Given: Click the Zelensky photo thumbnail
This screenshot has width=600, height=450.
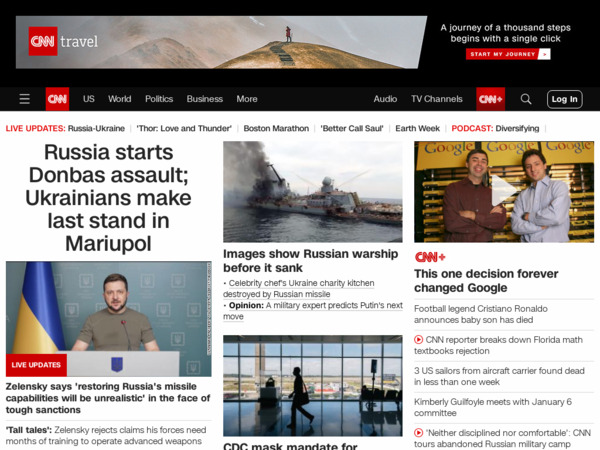Looking at the screenshot, I should [x=109, y=319].
